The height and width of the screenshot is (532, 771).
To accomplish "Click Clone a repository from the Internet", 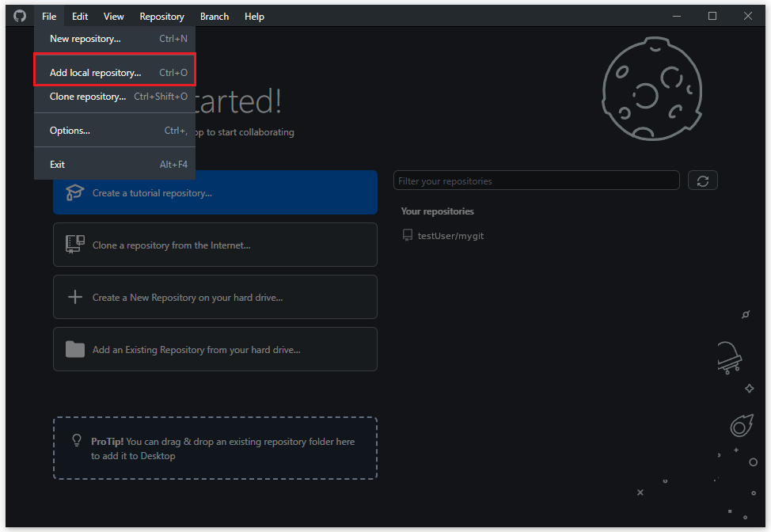I will [x=215, y=245].
